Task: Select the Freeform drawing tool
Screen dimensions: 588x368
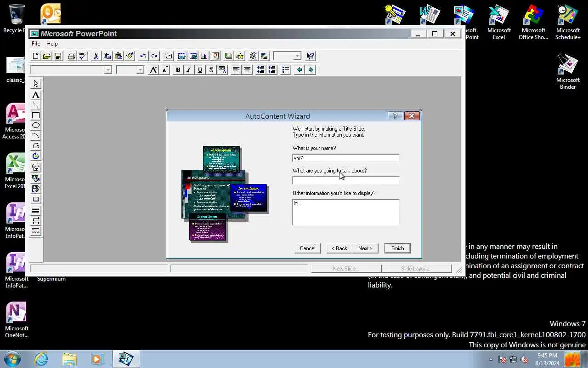Action: click(36, 146)
